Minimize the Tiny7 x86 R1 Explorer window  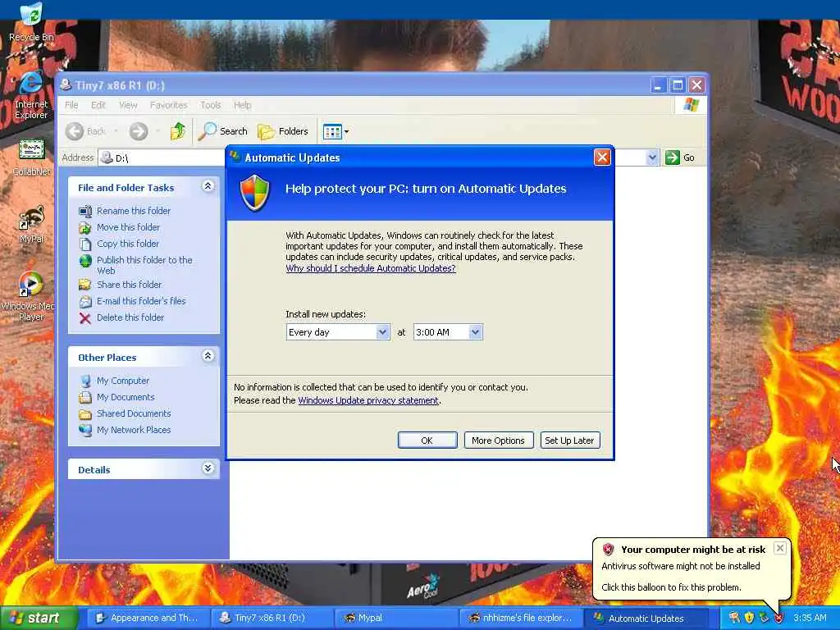pos(659,84)
